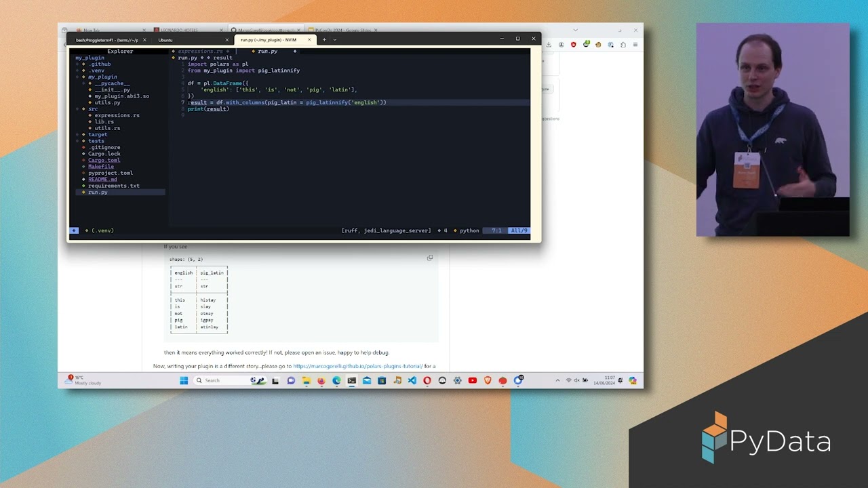Open the Windows Start menu

(x=184, y=380)
